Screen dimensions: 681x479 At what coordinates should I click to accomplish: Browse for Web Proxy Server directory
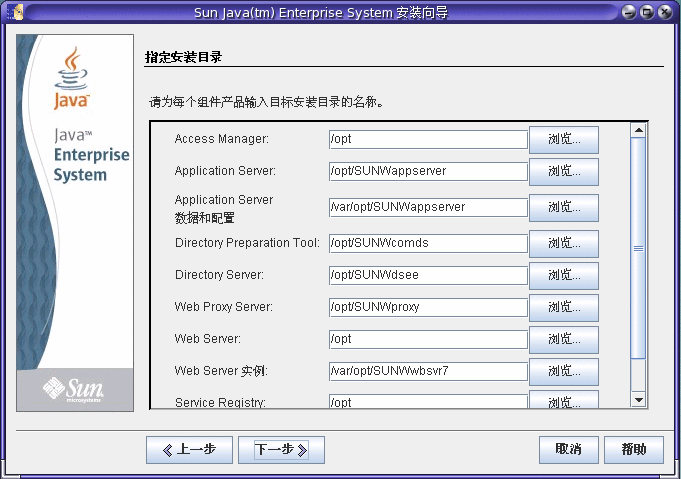[x=564, y=308]
